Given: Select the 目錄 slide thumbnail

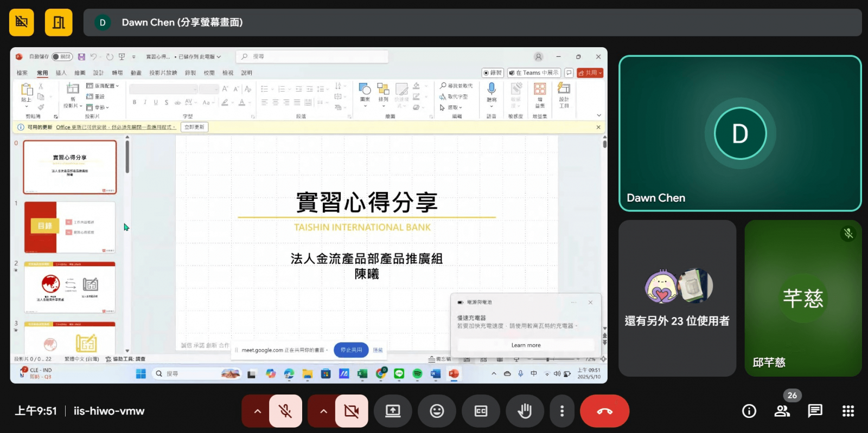Looking at the screenshot, I should click(x=69, y=227).
